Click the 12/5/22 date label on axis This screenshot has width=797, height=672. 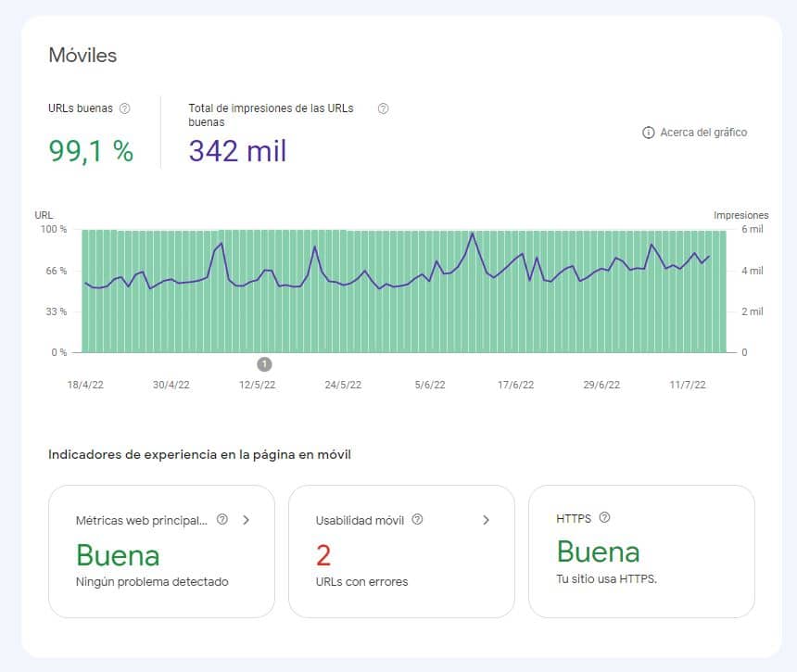[x=258, y=385]
